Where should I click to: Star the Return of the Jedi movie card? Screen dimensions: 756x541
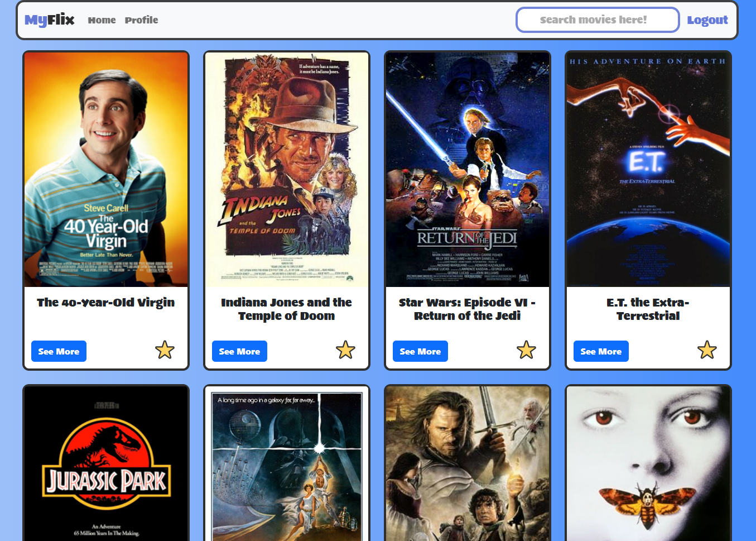tap(526, 350)
